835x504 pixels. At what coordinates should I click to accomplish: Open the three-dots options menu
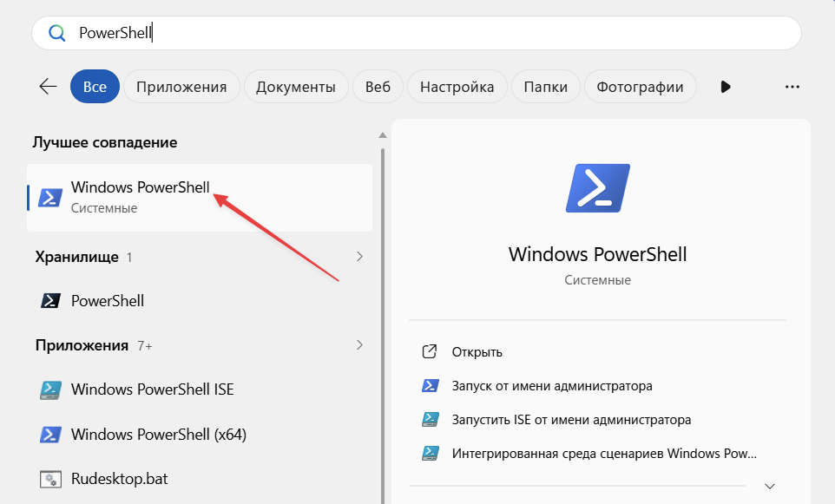792,87
